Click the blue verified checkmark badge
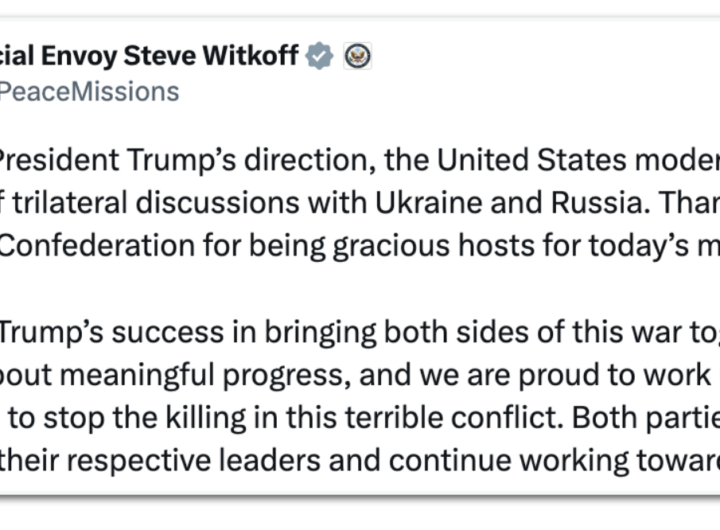Screen dimensions: 720x530 pos(319,56)
